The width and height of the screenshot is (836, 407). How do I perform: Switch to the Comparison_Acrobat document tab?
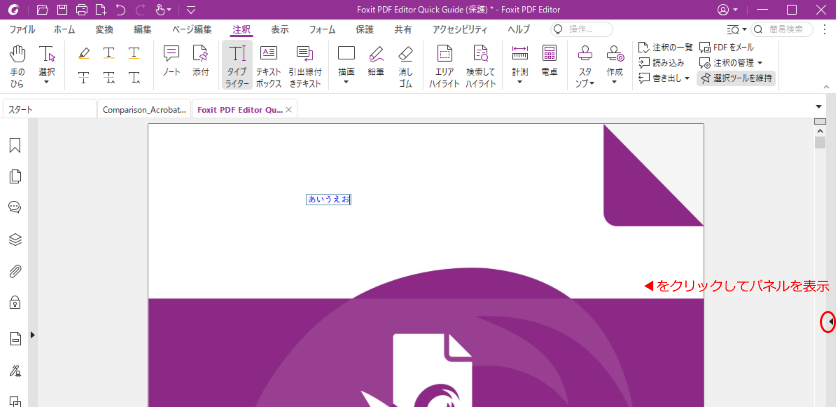[144, 109]
